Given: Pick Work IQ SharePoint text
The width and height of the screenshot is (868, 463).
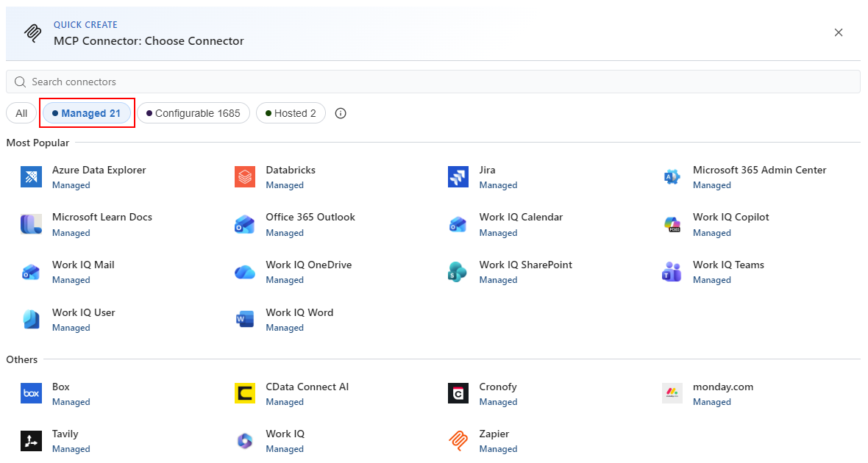Looking at the screenshot, I should point(526,265).
